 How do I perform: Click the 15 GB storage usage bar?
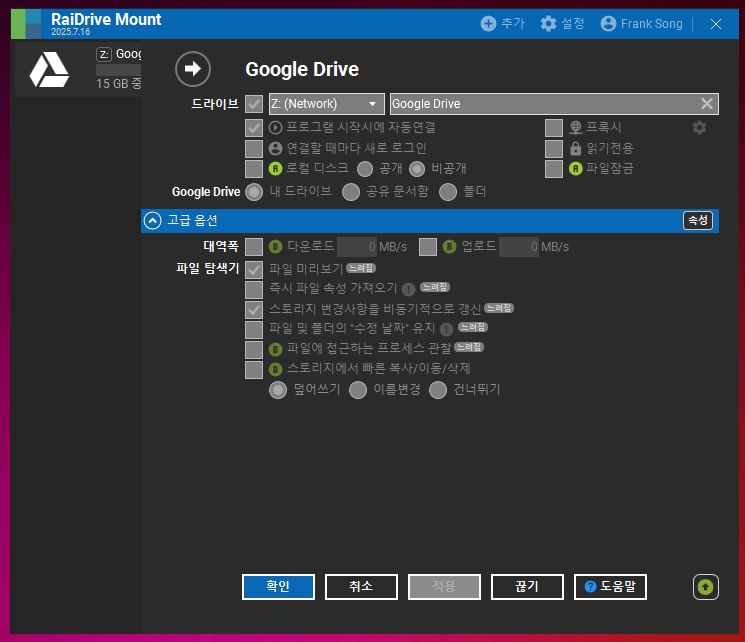tap(118, 70)
